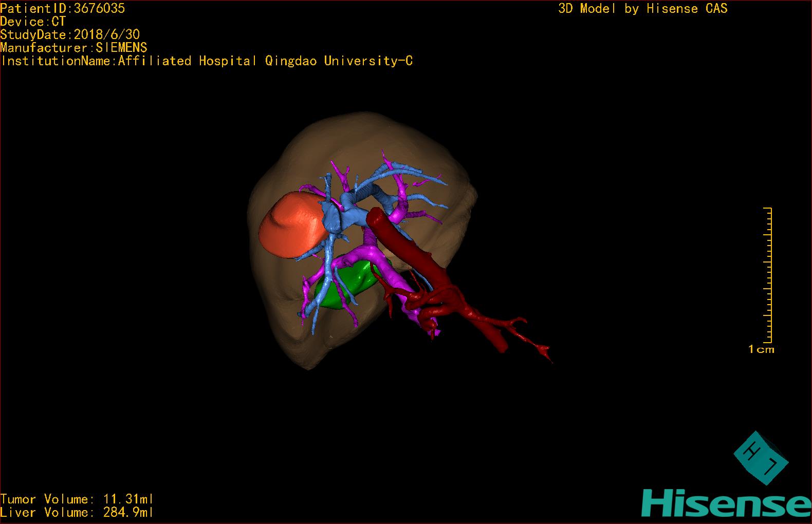Viewport: 812px width, 524px height.
Task: Click the Tumor Volume readout
Action: [x=77, y=499]
